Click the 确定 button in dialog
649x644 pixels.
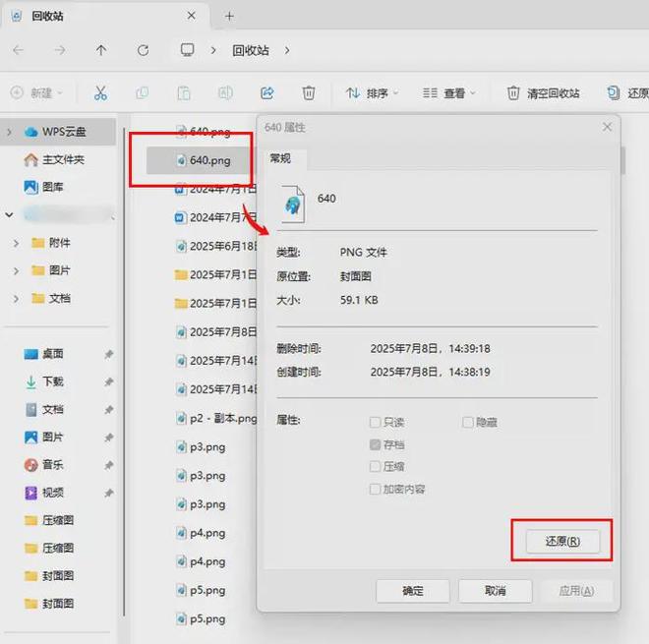coord(413,591)
